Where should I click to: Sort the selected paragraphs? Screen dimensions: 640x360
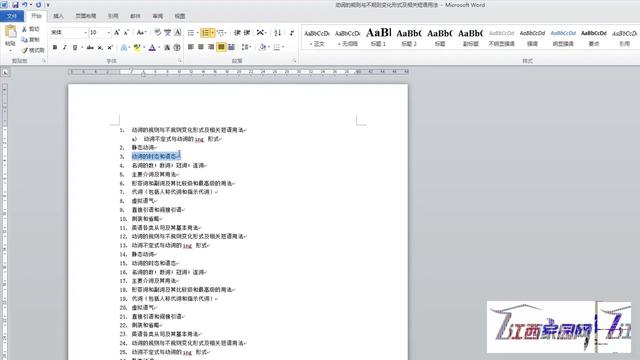pyautogui.click(x=278, y=32)
